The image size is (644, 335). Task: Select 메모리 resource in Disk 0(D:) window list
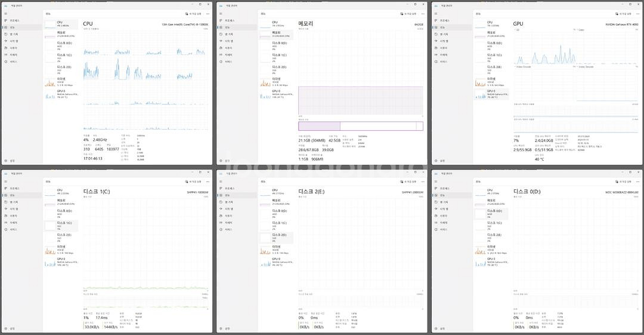(x=491, y=202)
